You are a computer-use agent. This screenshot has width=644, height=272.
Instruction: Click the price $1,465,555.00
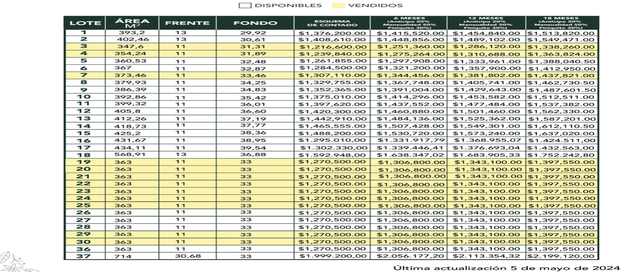click(x=332, y=126)
